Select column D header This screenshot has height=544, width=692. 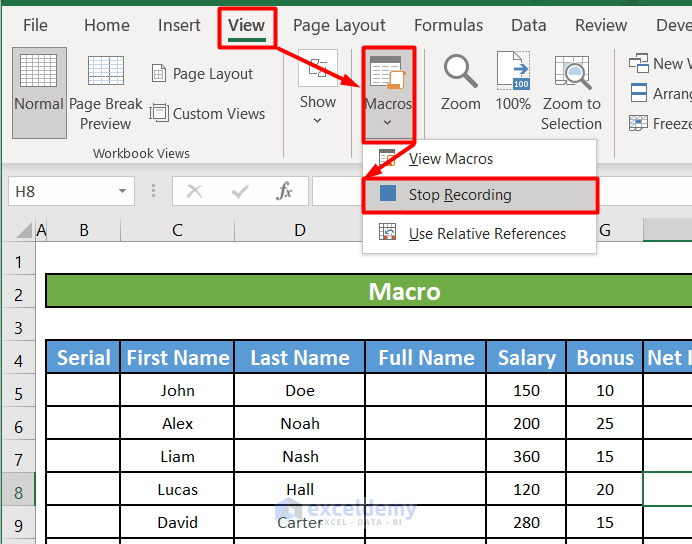point(300,231)
